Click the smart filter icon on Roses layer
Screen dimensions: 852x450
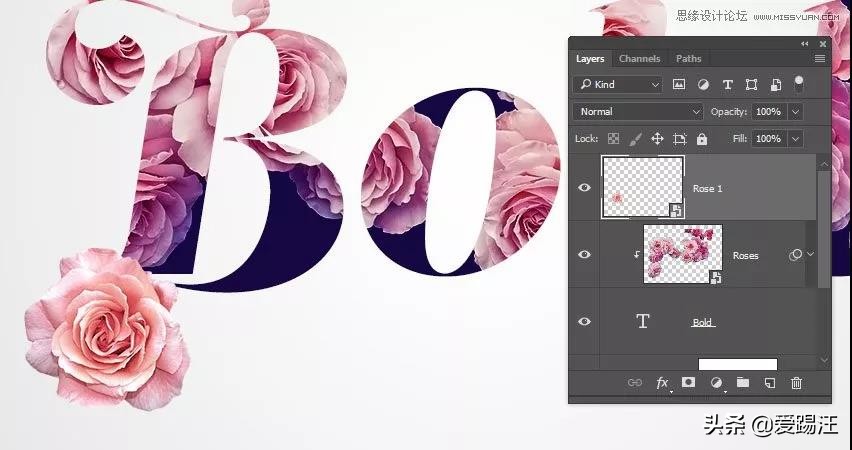click(795, 254)
